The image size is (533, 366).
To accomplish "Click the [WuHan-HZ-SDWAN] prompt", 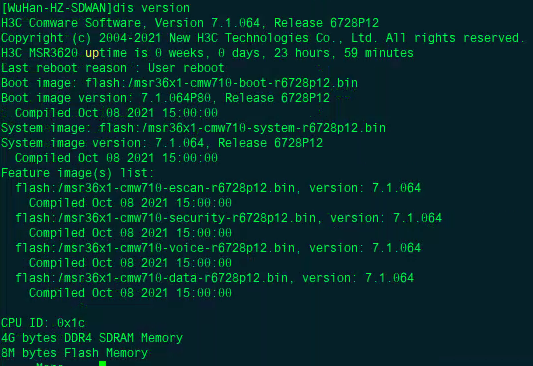I will coord(57,8).
